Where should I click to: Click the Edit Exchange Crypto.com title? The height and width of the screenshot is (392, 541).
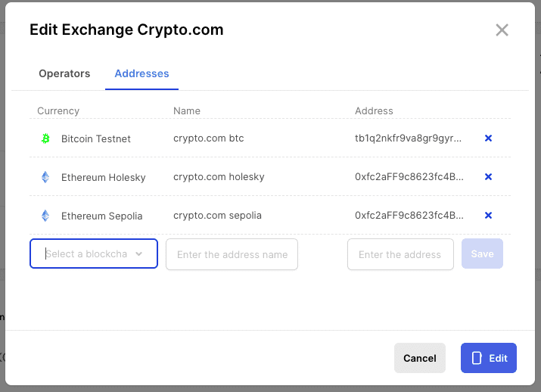point(126,30)
